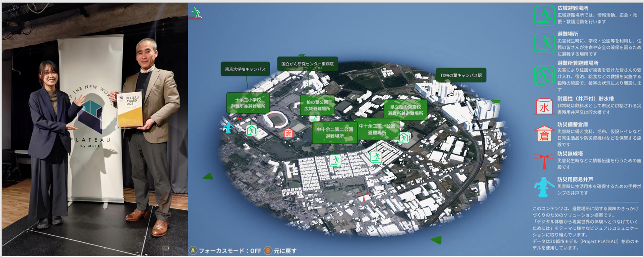Viewport: 644px width, 257px height.
Task: Click text 災害発生時などに情報伝達を行うための施設です
Action: [599, 163]
